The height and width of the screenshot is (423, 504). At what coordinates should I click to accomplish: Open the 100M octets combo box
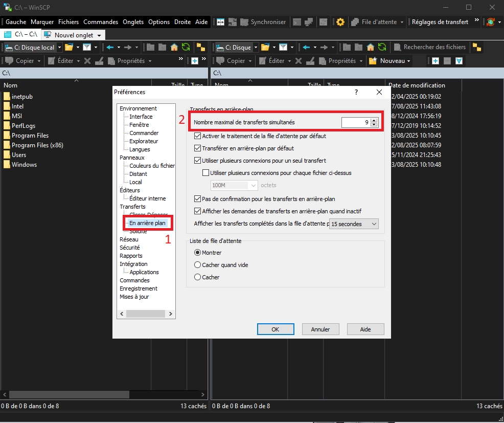pos(234,185)
